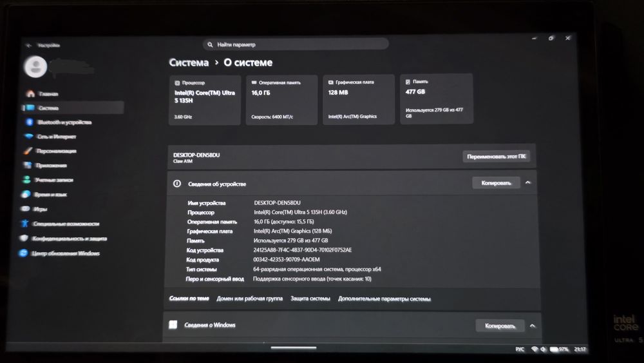The width and height of the screenshot is (644, 363).
Task: Open the Специальные возможности accessibility icon
Action: tap(25, 224)
